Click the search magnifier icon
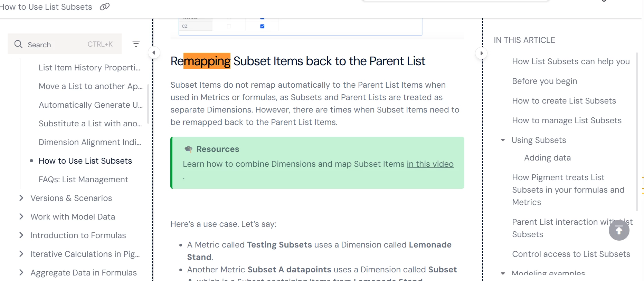 [x=18, y=44]
